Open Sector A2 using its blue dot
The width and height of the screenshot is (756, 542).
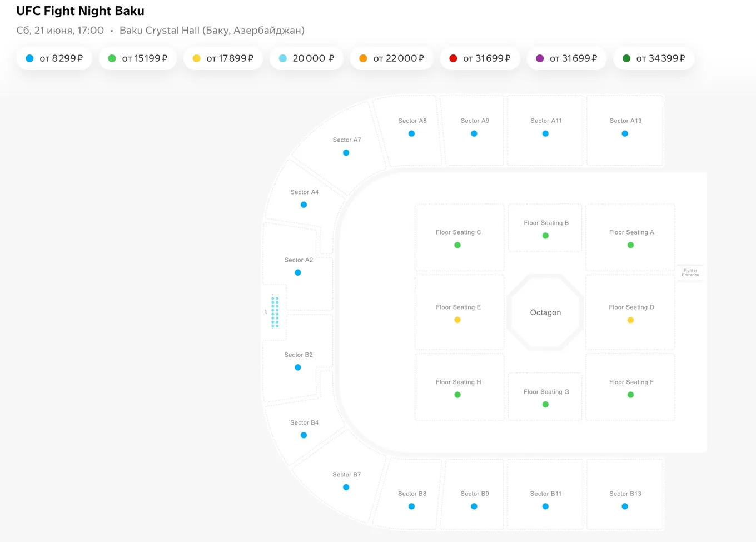298,272
